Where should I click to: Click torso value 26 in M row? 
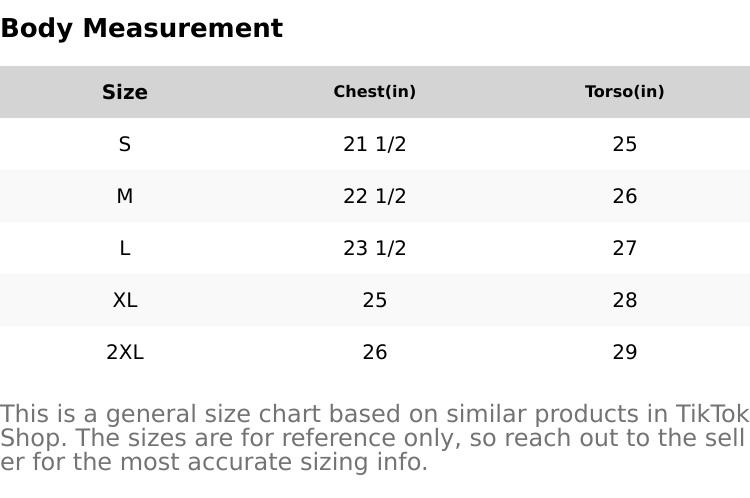(x=625, y=196)
